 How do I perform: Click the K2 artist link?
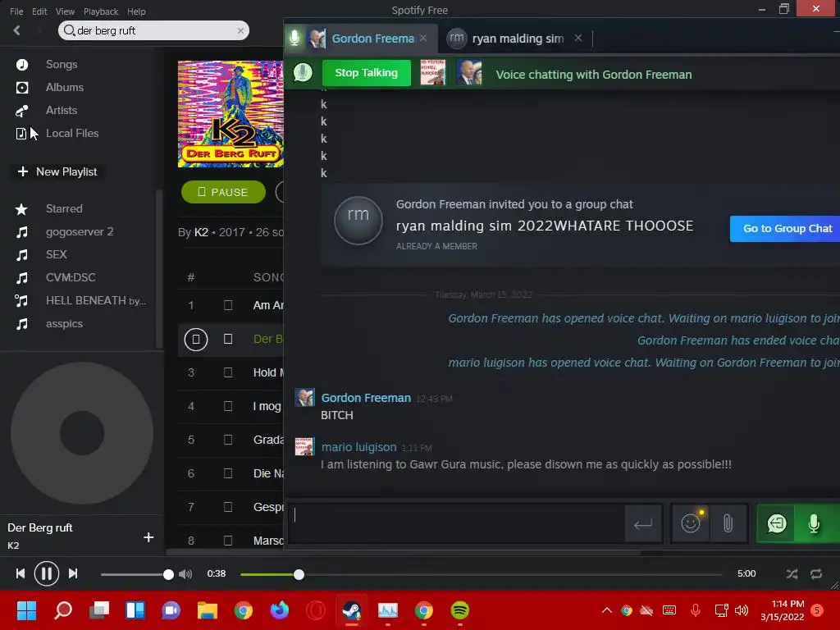pyautogui.click(x=201, y=232)
